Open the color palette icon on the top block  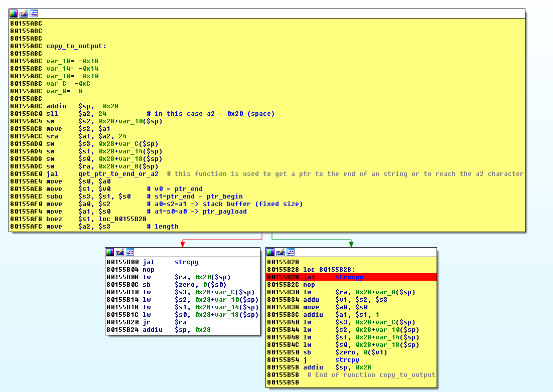point(14,14)
